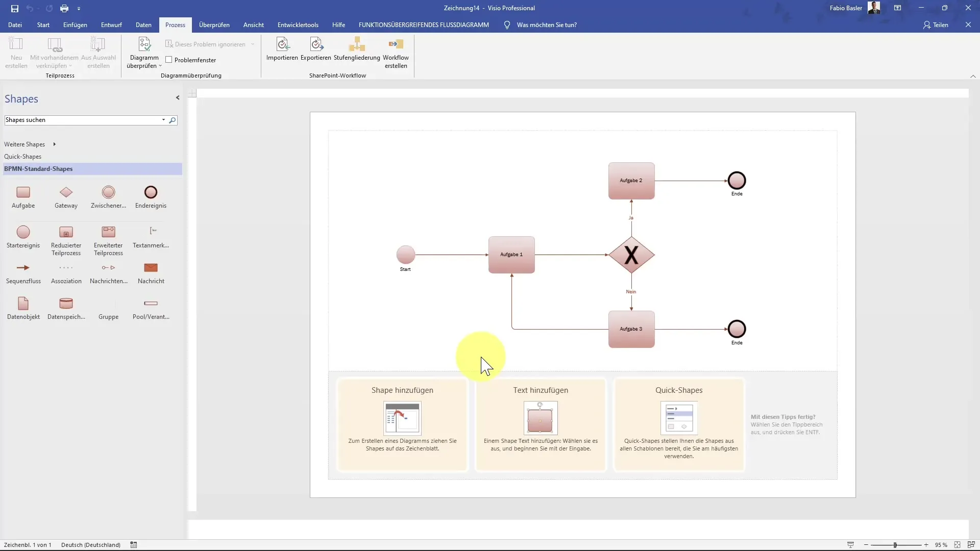Select the Datenspeicher shape

66,308
